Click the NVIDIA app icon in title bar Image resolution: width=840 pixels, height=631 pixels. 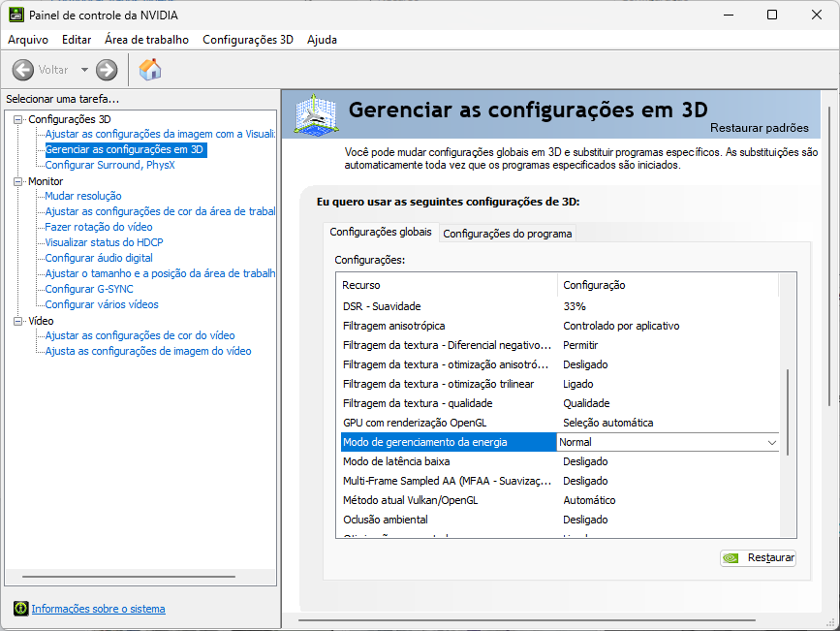pyautogui.click(x=16, y=15)
